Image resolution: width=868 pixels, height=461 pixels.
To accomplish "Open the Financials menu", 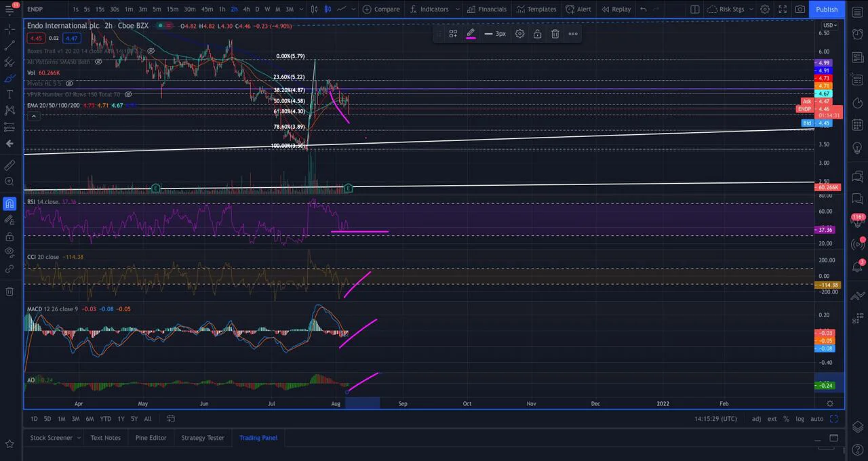I will pos(487,9).
